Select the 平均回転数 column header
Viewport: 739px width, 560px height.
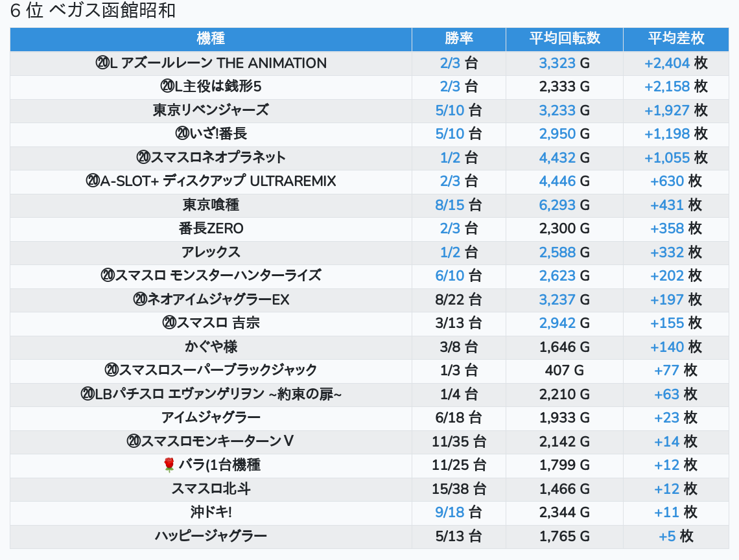564,39
